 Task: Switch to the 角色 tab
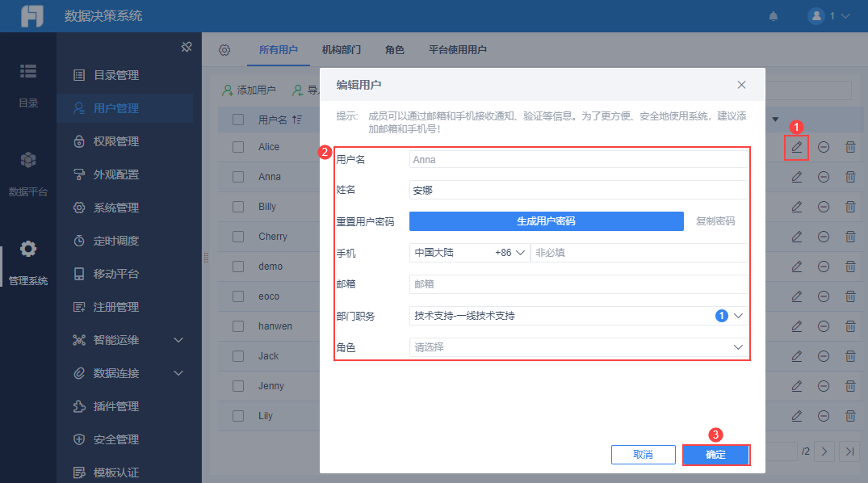tap(395, 50)
